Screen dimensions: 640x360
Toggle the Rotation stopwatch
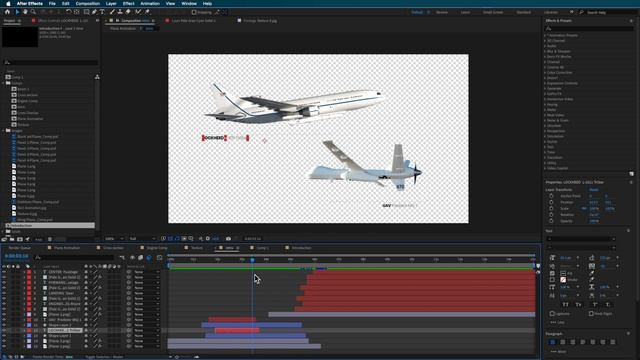point(551,215)
